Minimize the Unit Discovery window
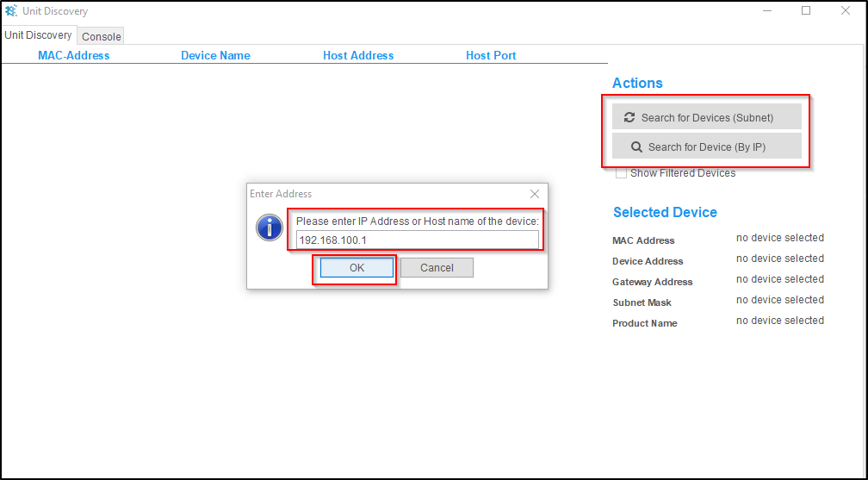Image resolution: width=868 pixels, height=480 pixels. (766, 11)
